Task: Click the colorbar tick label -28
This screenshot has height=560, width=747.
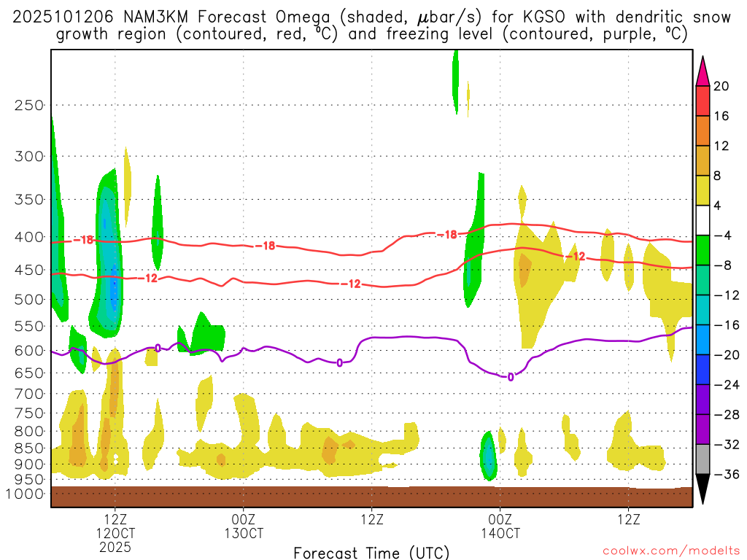Action: 727,415
